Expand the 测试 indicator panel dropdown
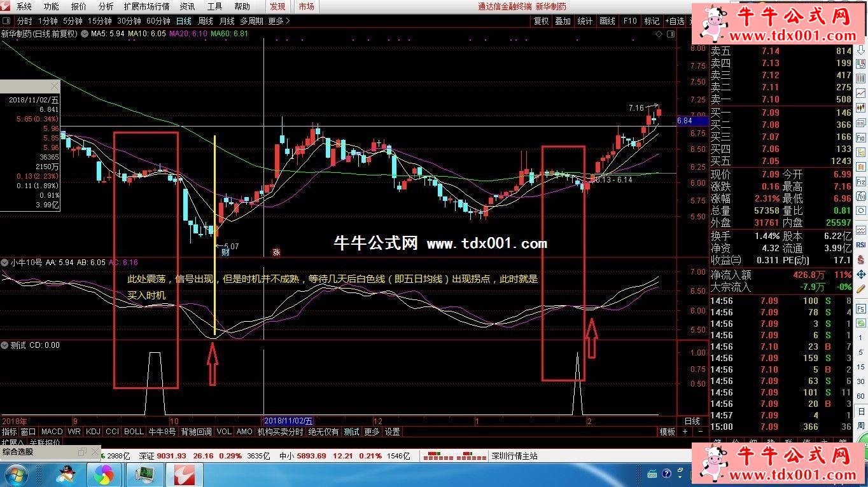Viewport: 868px width, 487px height. pyautogui.click(x=4, y=345)
